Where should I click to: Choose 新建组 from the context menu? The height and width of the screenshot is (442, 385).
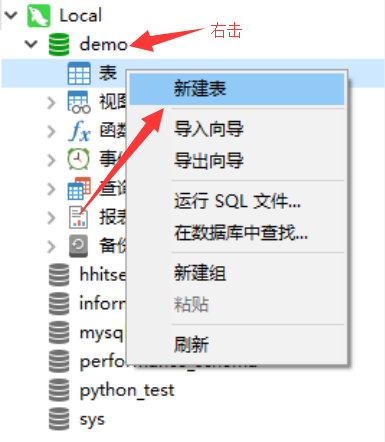(237, 273)
